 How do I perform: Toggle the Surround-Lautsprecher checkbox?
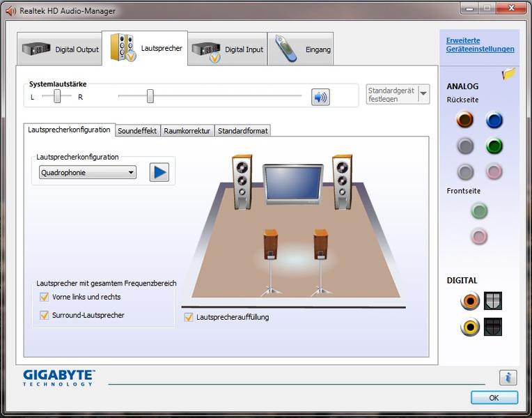tap(44, 315)
